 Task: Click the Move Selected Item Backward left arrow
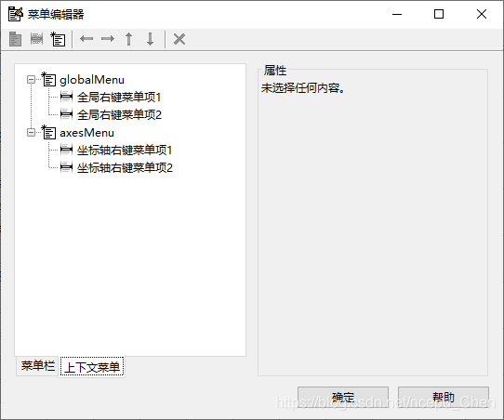tap(86, 39)
